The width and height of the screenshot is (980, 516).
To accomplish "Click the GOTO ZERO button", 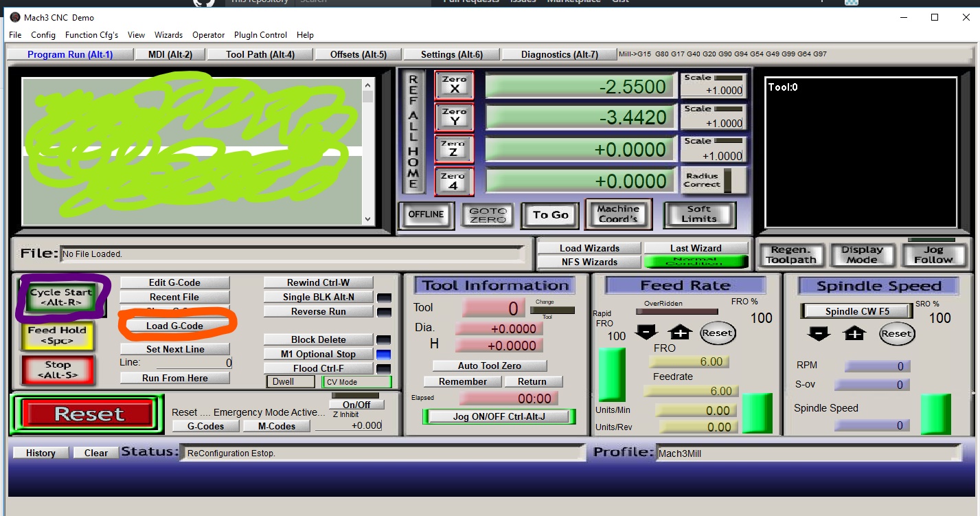I will tap(488, 215).
